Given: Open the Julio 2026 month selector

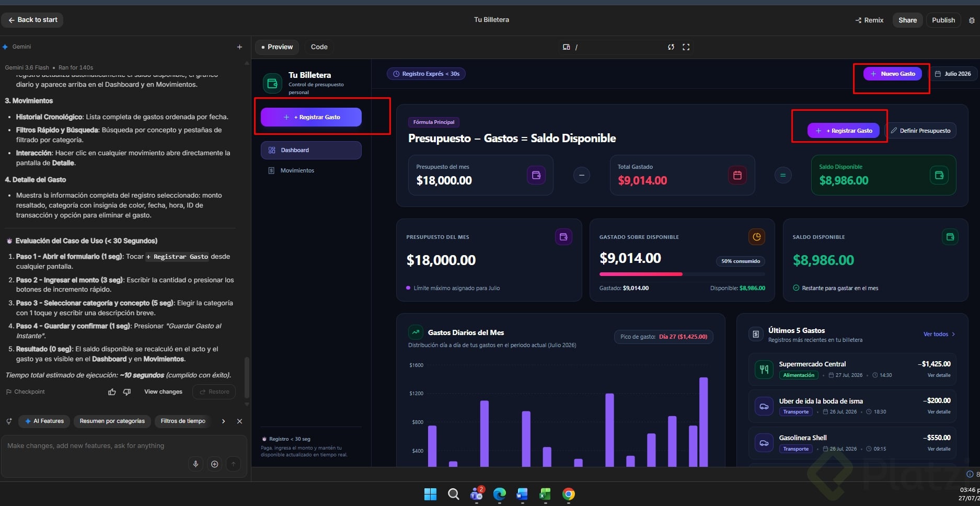Looking at the screenshot, I should [x=953, y=74].
